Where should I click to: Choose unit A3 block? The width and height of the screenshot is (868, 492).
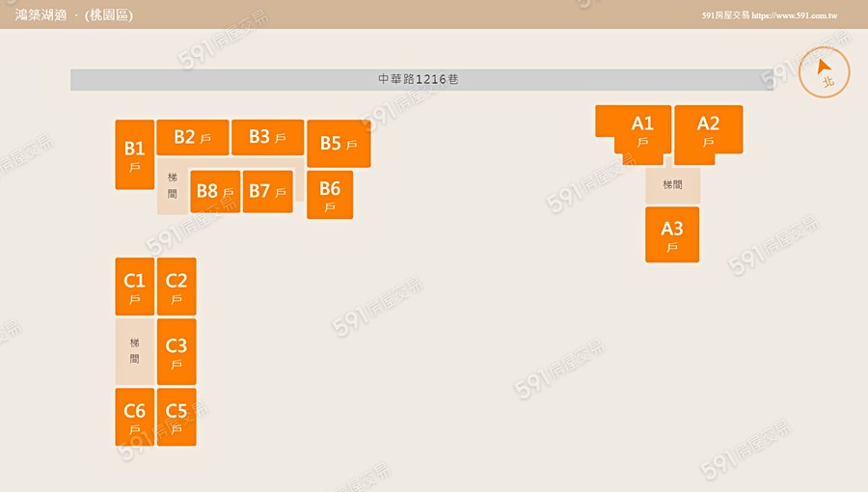[672, 234]
